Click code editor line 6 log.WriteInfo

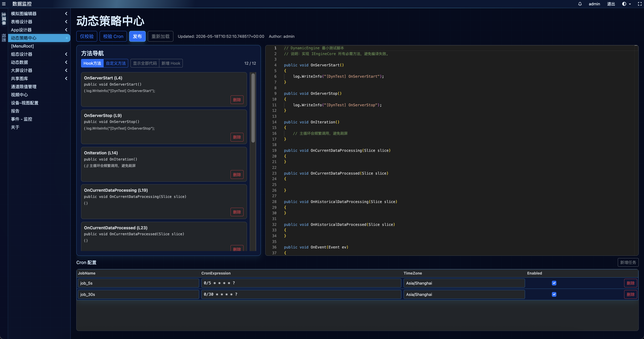(x=338, y=76)
